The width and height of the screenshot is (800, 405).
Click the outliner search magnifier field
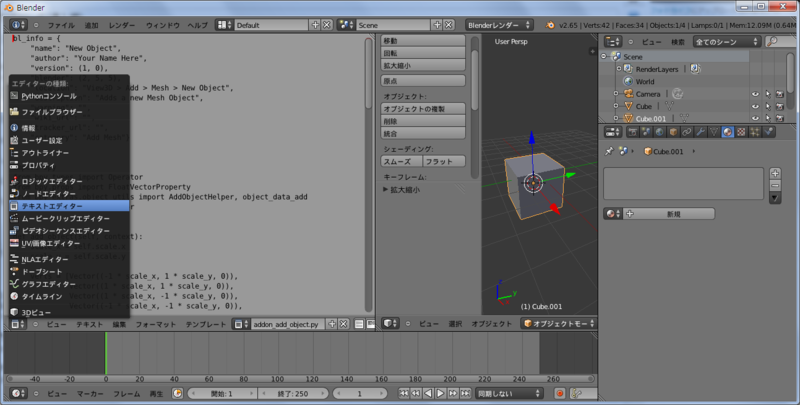779,41
